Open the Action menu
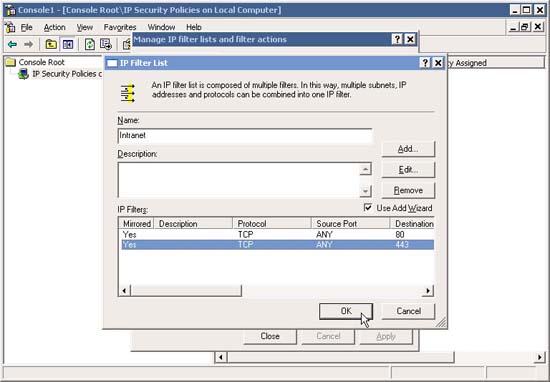The image size is (550, 382). 54,27
